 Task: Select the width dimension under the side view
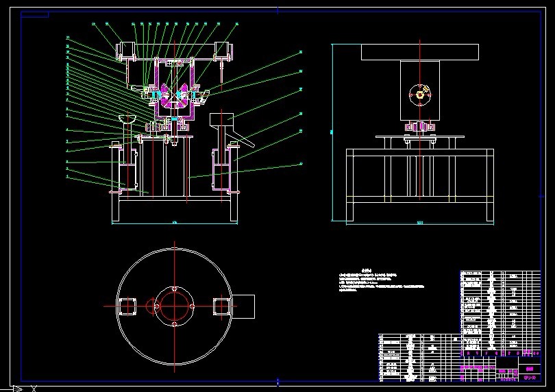[x=420, y=223]
